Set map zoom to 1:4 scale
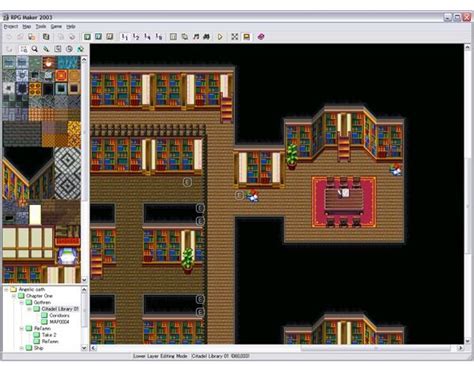Image resolution: width=474 pixels, height=366 pixels. [x=147, y=37]
